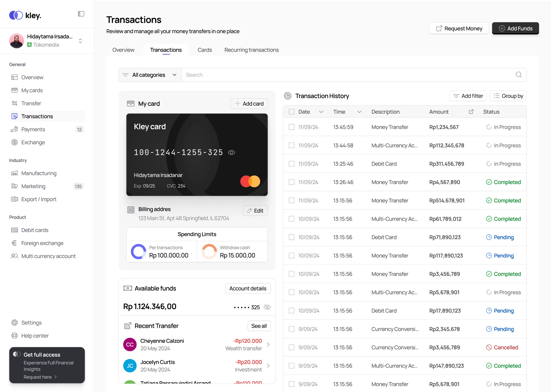Reveal card number with eye icon
Screen dimensions: 551x392
pyautogui.click(x=231, y=153)
